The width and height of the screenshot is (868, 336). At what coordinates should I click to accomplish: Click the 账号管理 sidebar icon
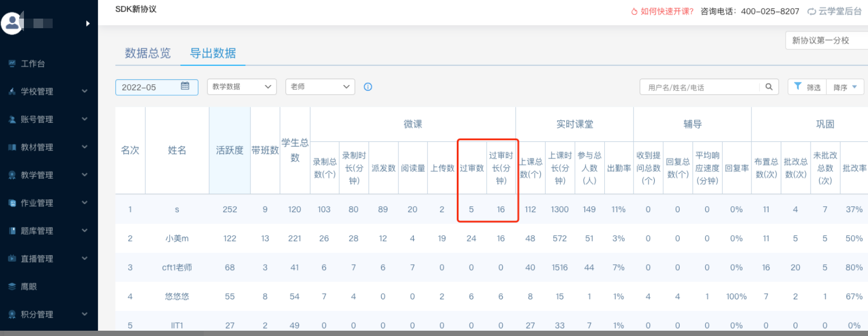(12, 119)
